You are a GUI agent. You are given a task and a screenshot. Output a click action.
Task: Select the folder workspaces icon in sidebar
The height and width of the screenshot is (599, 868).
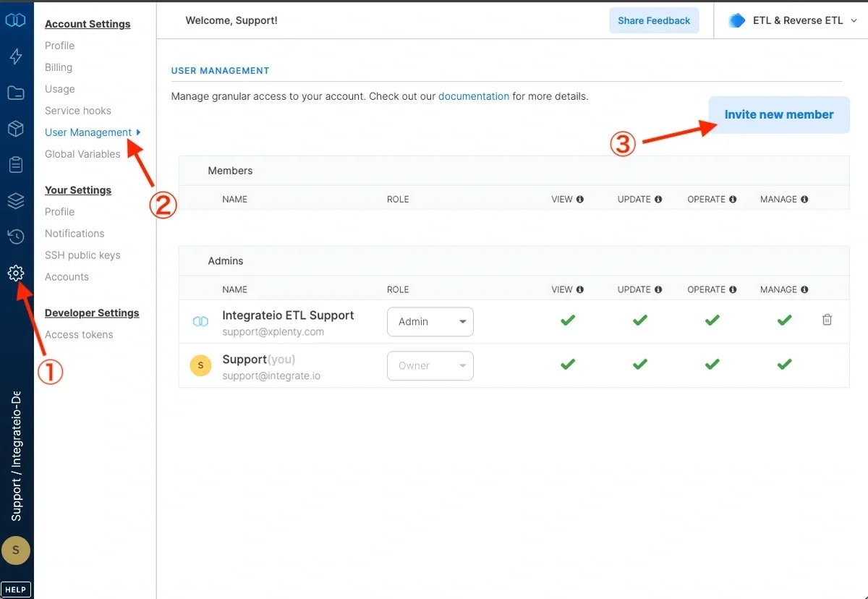coord(16,92)
